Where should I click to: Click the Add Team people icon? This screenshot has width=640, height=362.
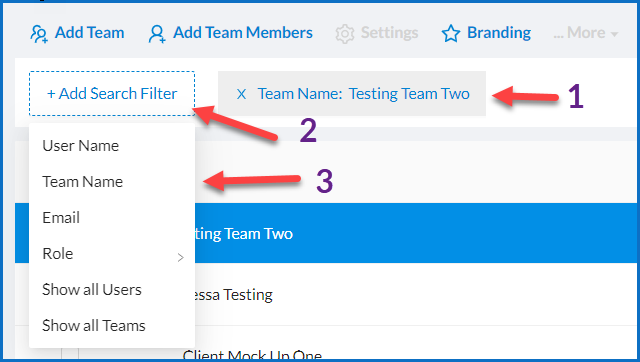[x=39, y=34]
